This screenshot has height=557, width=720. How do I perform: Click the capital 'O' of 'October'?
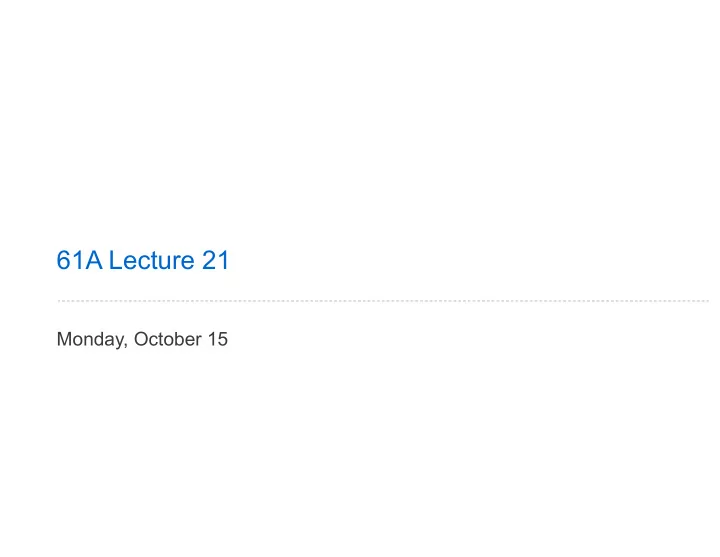141,339
